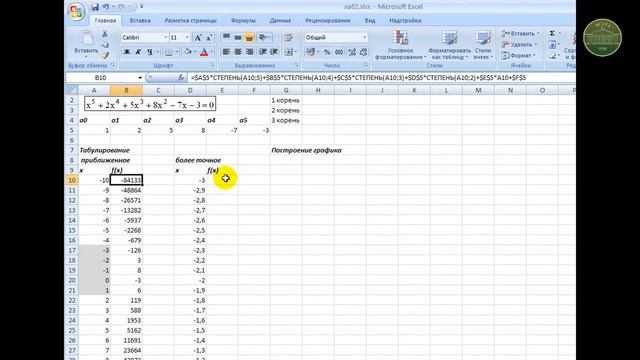Open Условное форматирование menu
This screenshot has height=360, width=640.
click(400, 45)
